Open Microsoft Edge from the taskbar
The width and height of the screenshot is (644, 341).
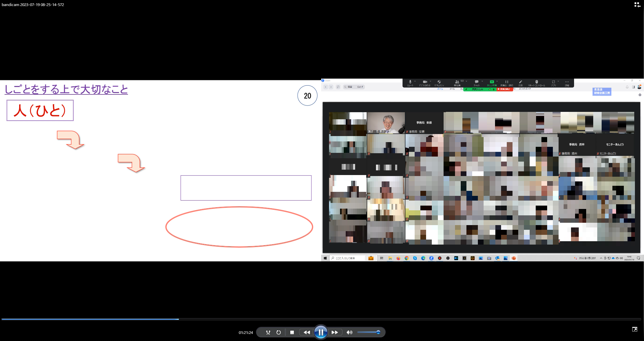pyautogui.click(x=423, y=258)
